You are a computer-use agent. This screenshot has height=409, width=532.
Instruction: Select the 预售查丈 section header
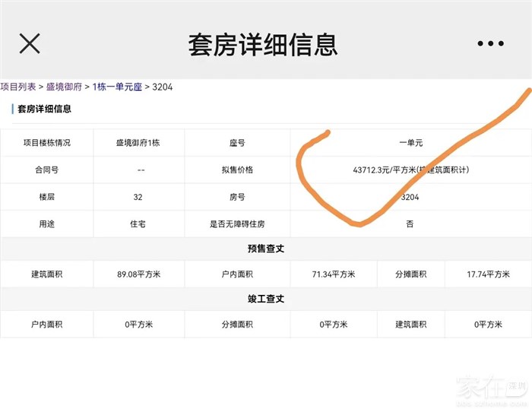pos(266,249)
